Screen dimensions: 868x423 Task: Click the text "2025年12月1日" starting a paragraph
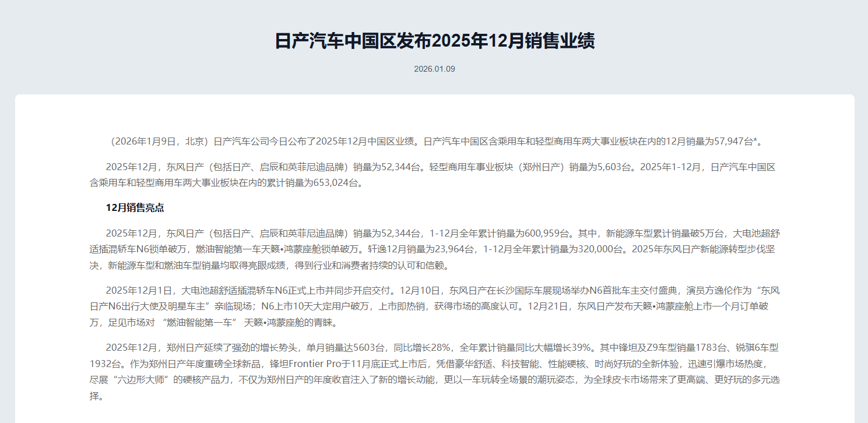[x=140, y=290]
